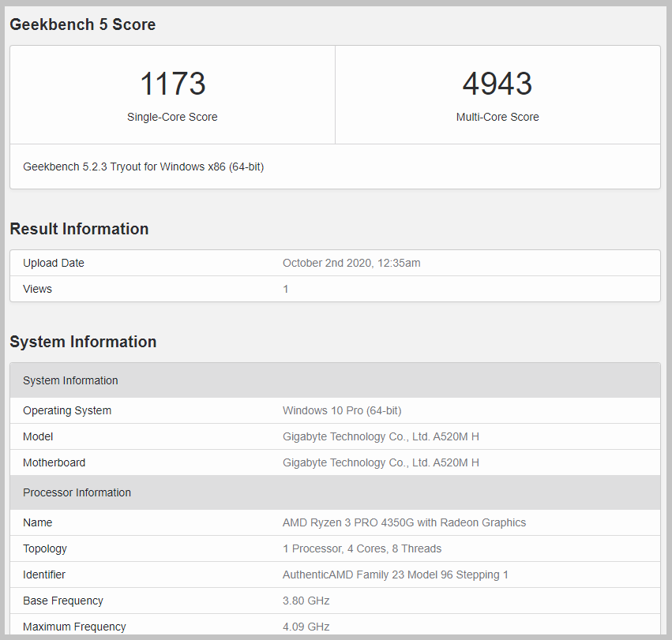
Task: Click the October 2nd 2020 upload timestamp
Action: 351,263
